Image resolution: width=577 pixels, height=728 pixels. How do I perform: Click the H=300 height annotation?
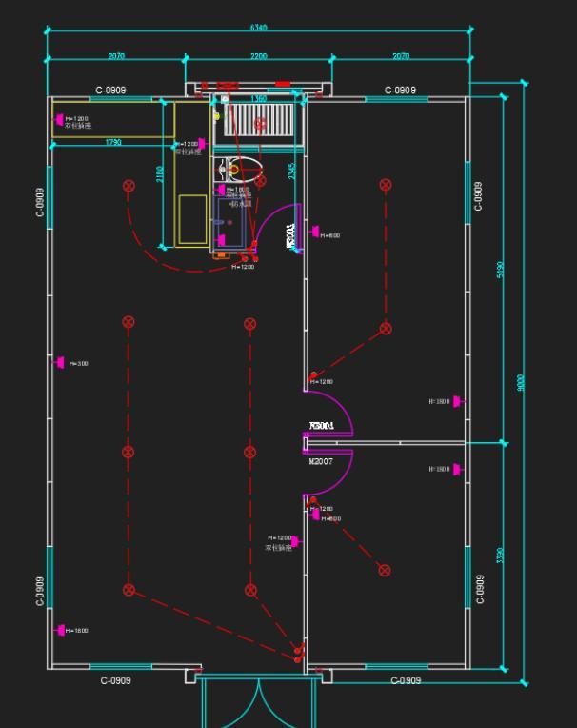[x=78, y=364]
